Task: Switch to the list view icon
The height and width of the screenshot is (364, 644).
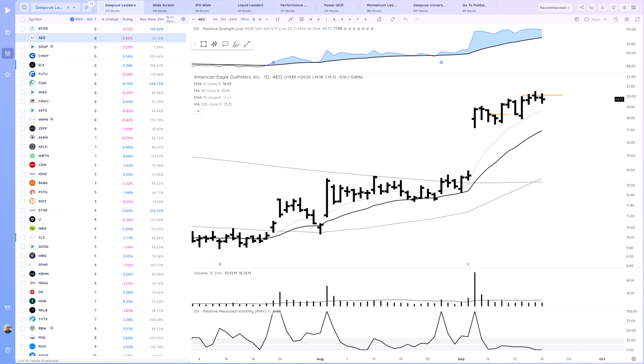Action: pyautogui.click(x=624, y=8)
